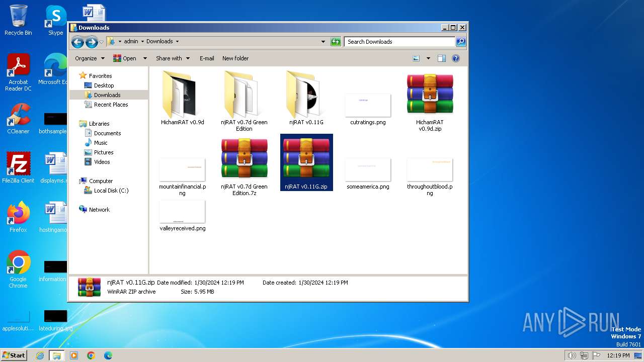Select the Acrobat Reader DC desktop icon
Viewport: 644px width, 362px height.
point(18,72)
